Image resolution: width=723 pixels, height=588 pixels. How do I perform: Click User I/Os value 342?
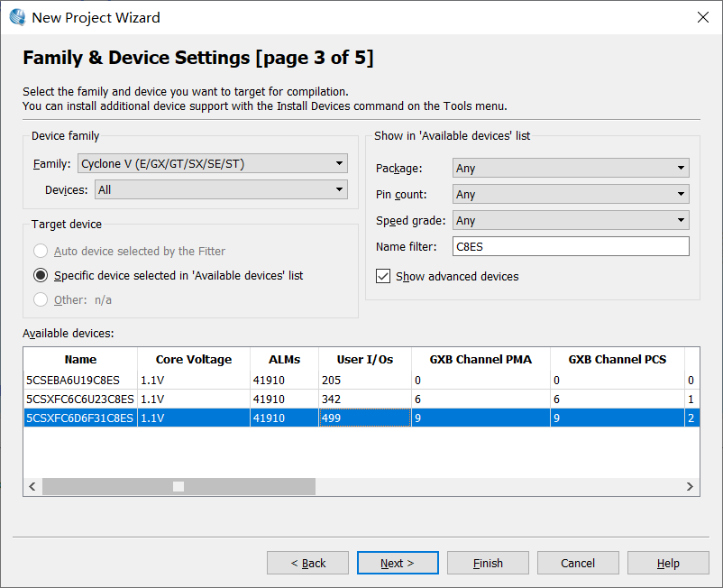click(x=365, y=399)
